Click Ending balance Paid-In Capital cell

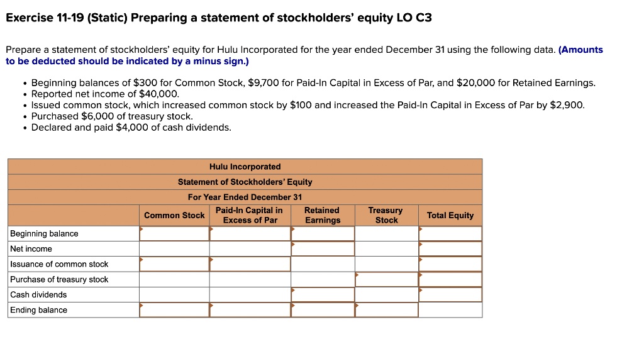[x=250, y=310]
